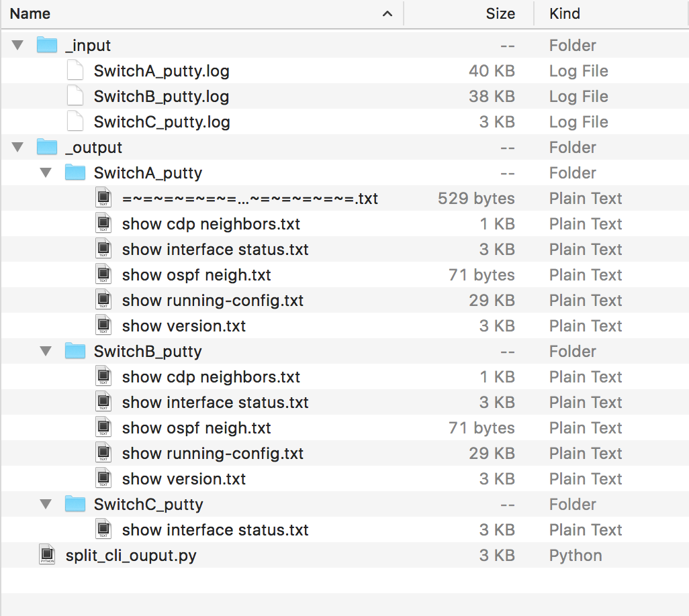The width and height of the screenshot is (689, 616).
Task: Click the show running-config.txt icon under SwitchA_putty
Action: point(103,299)
